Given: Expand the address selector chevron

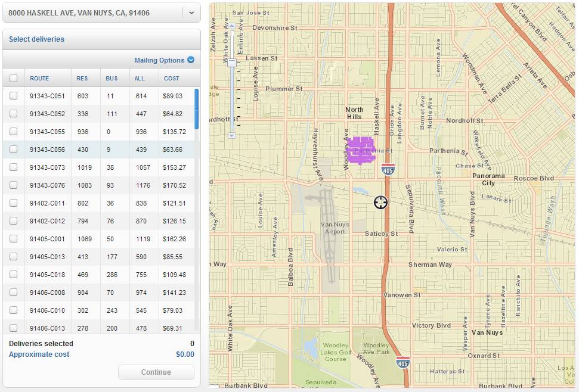Looking at the screenshot, I should coord(192,12).
